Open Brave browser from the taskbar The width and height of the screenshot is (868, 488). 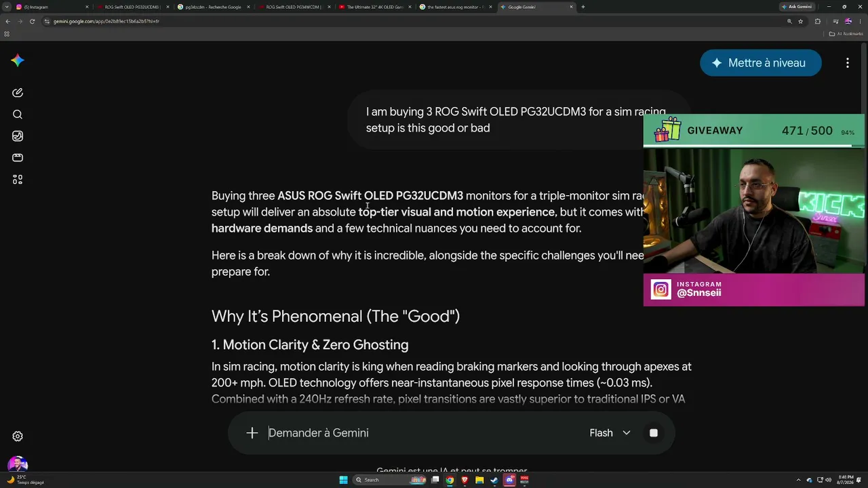point(465,480)
